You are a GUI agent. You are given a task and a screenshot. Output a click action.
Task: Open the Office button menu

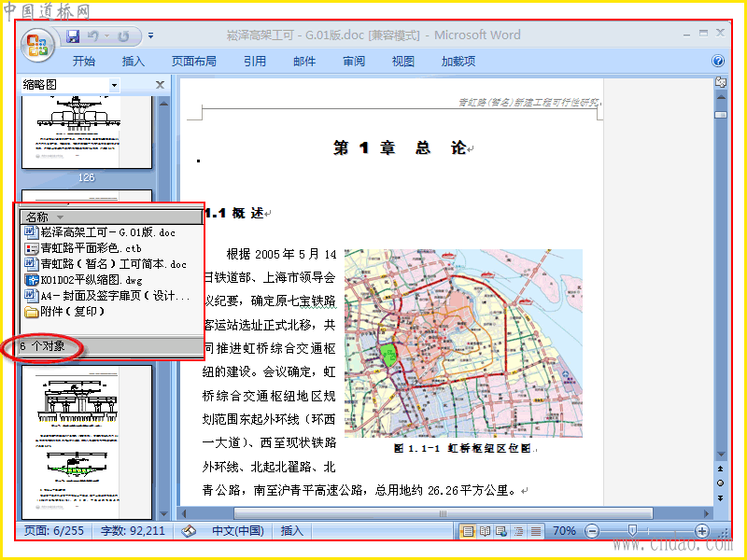37,46
